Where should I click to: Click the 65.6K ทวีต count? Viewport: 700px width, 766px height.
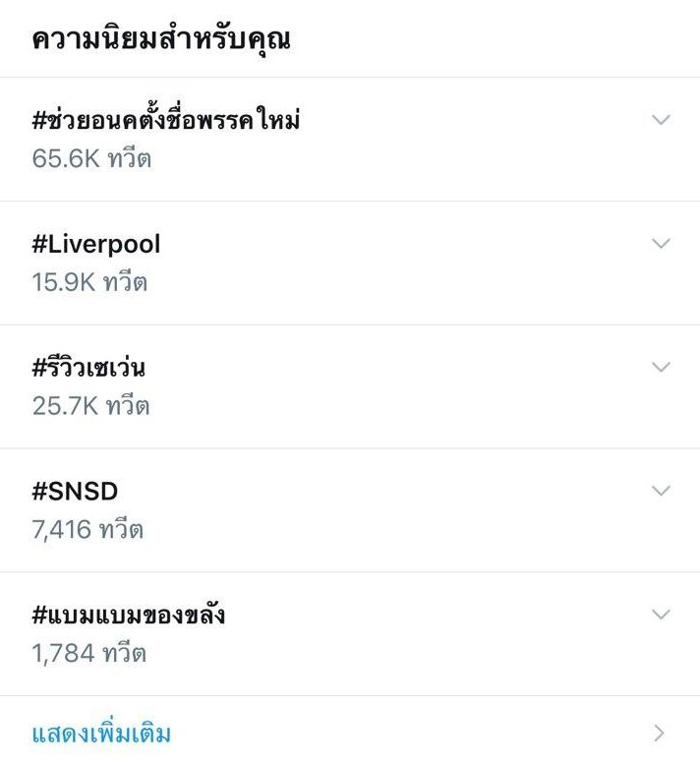[91, 158]
